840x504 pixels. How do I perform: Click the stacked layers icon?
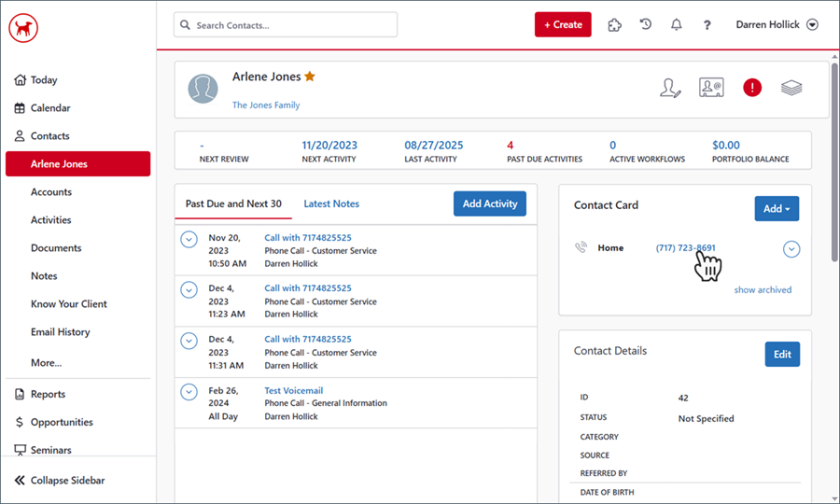791,88
